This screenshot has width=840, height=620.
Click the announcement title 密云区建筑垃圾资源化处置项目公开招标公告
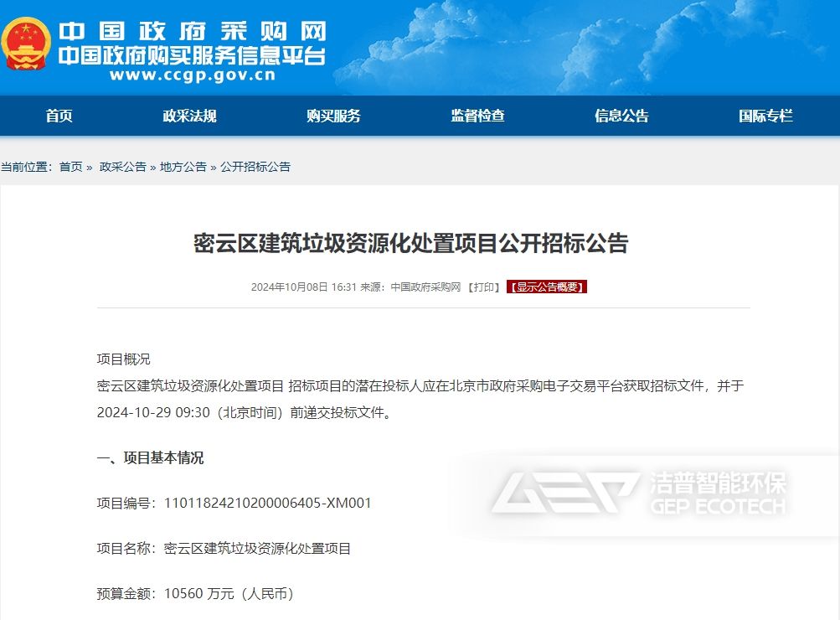(x=420, y=241)
